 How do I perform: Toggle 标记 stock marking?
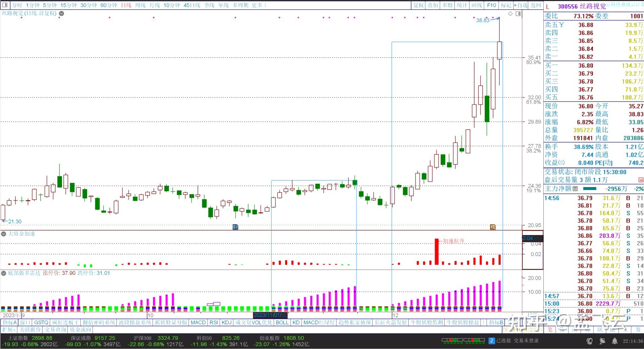pyautogui.click(x=506, y=5)
